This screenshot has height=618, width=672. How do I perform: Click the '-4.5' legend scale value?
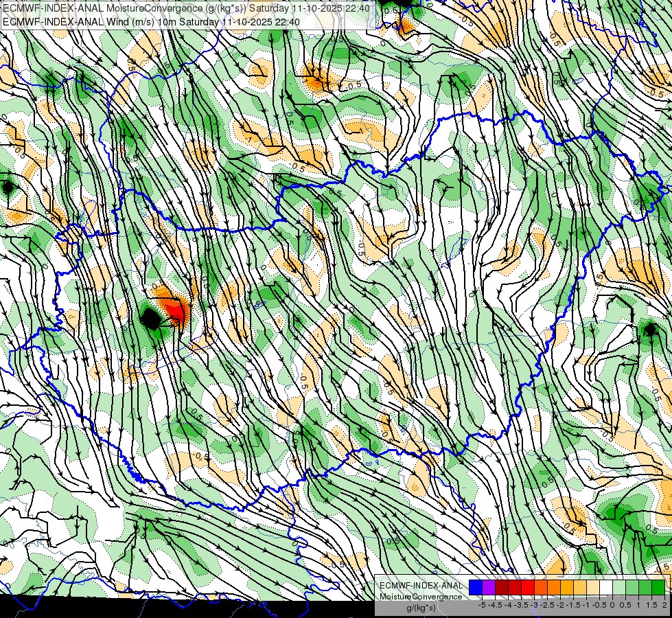coord(495,605)
